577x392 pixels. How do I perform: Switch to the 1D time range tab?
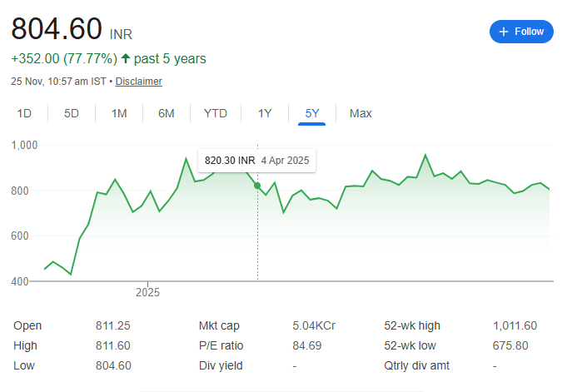coord(24,113)
